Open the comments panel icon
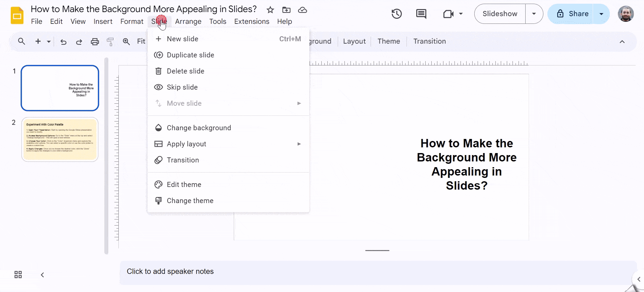Viewport: 644px width, 292px height. click(421, 14)
